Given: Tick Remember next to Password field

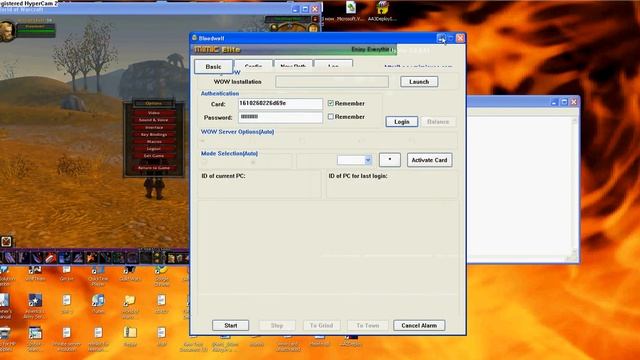Looking at the screenshot, I should tap(331, 116).
